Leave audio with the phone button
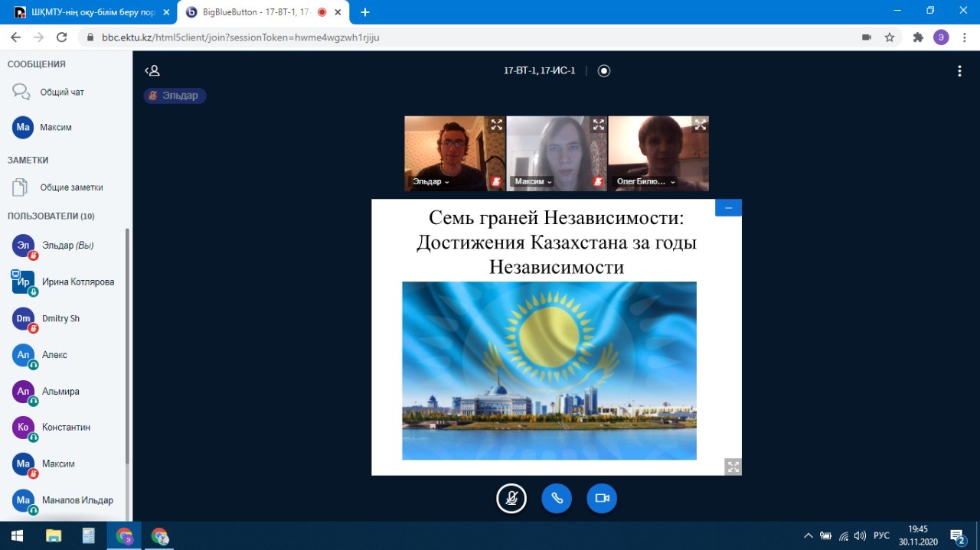 pos(557,499)
